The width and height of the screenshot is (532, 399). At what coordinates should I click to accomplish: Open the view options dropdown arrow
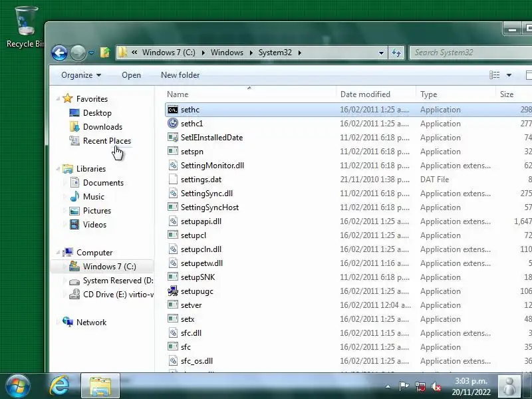(x=509, y=75)
